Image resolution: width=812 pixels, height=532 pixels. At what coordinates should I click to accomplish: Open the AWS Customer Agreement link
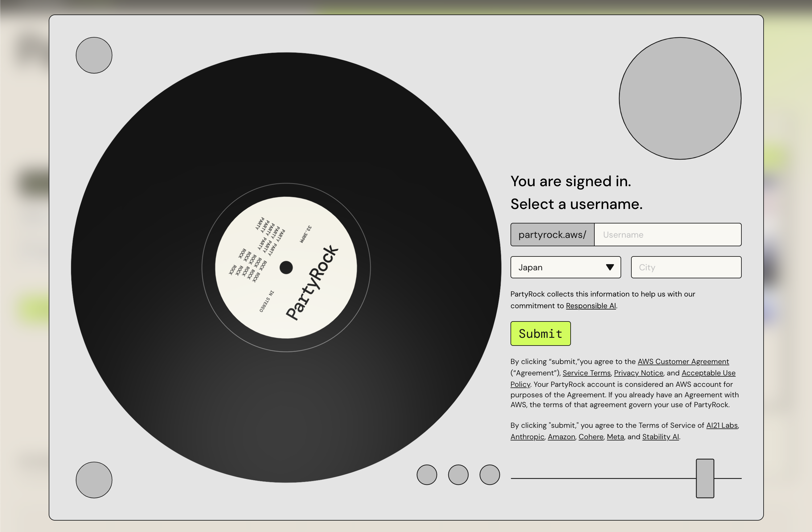click(x=683, y=362)
